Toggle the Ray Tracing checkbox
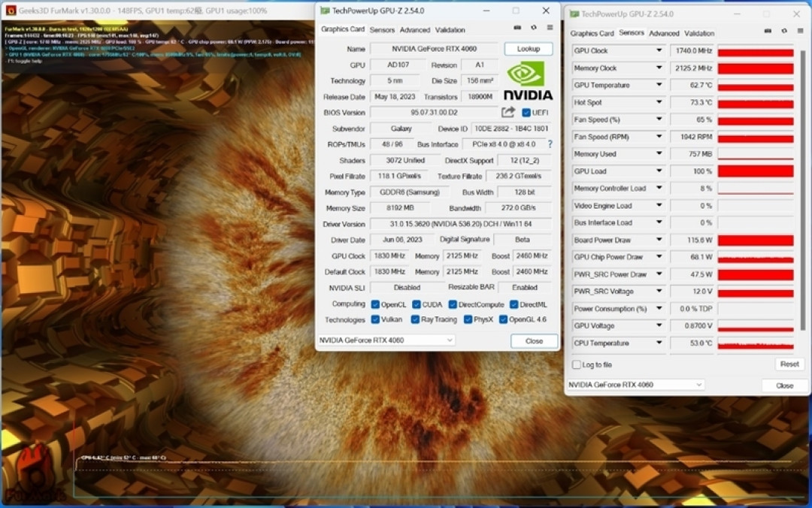Image resolution: width=812 pixels, height=508 pixels. [415, 319]
